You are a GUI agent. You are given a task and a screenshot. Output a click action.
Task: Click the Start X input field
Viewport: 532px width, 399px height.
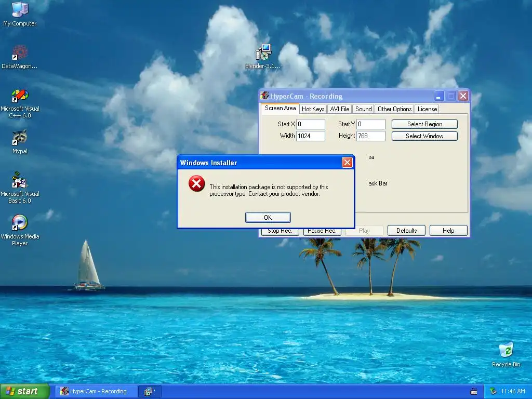(311, 124)
